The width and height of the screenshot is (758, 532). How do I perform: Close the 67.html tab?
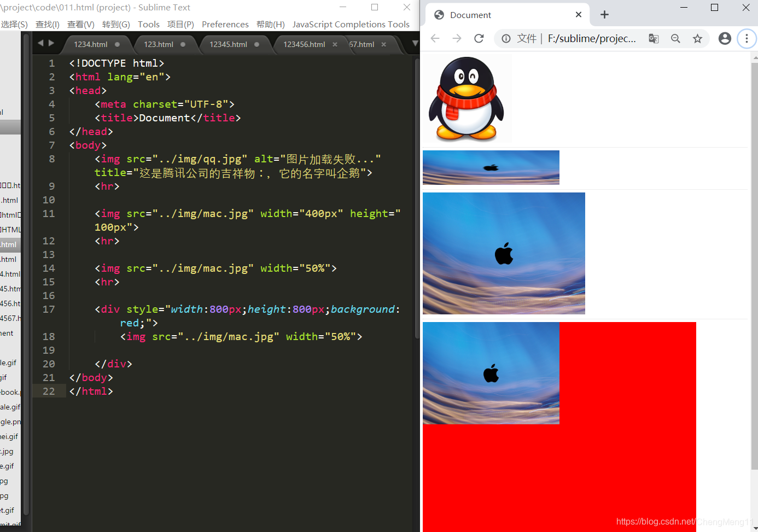coord(383,44)
